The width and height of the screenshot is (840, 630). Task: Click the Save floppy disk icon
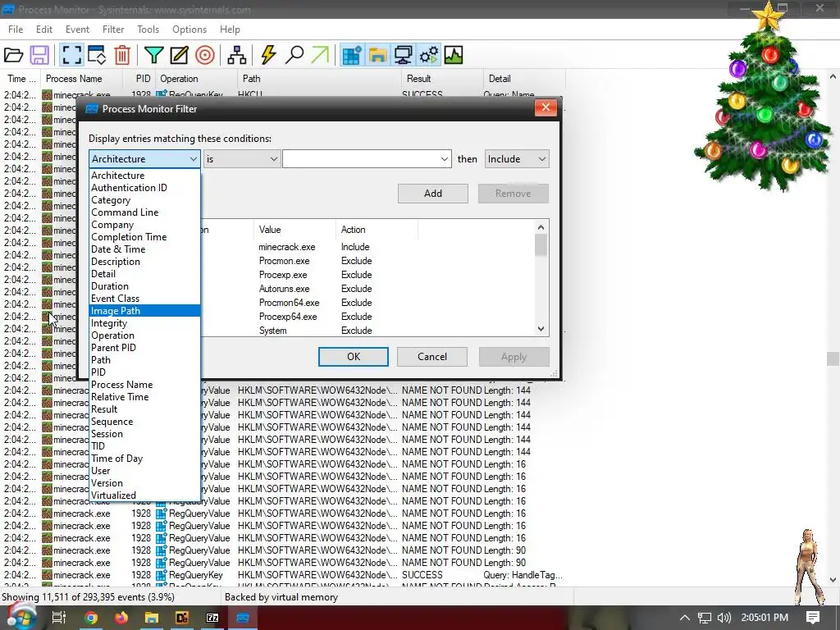tap(39, 55)
